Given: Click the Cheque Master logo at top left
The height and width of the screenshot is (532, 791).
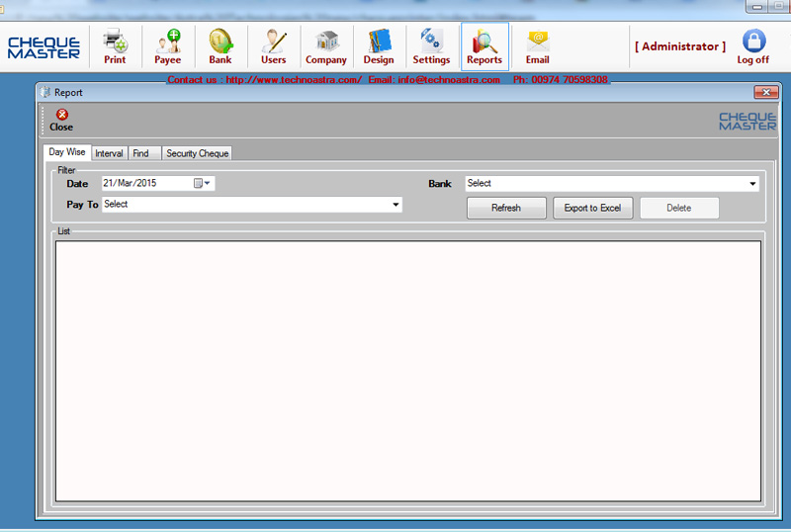Looking at the screenshot, I should point(44,47).
